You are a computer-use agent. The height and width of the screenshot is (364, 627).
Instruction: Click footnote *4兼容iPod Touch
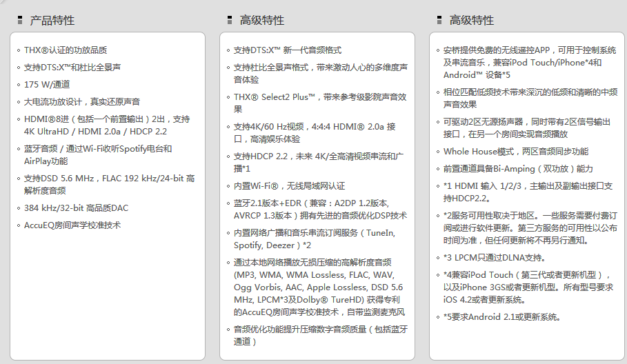(528, 287)
